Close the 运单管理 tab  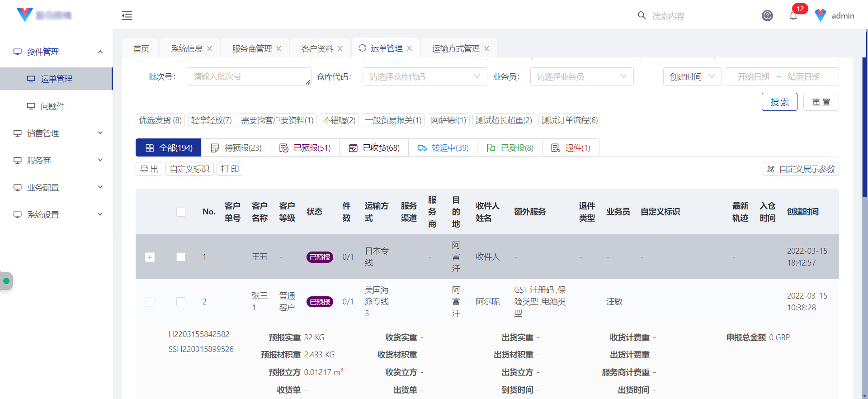(409, 48)
